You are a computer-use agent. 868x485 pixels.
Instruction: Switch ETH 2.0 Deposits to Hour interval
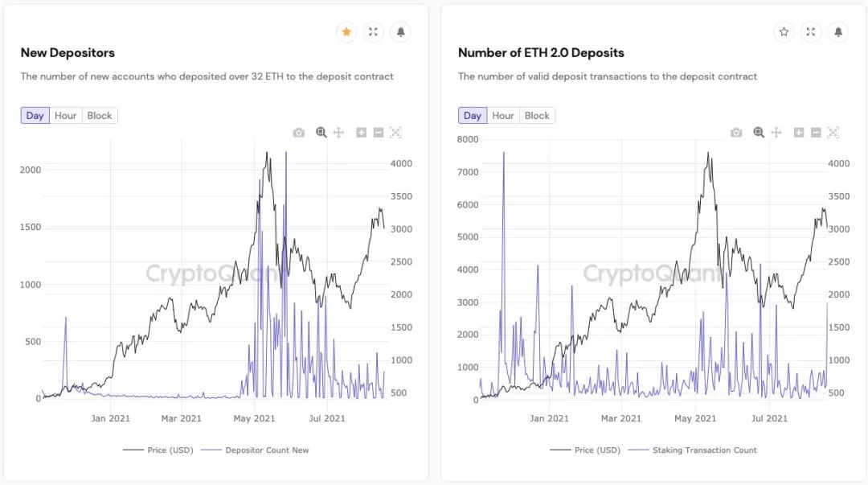[x=503, y=115]
